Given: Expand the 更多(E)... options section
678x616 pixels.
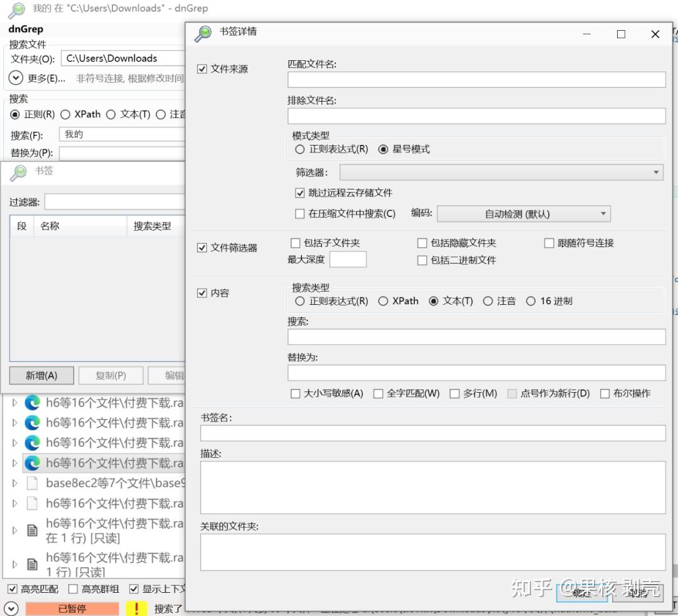Looking at the screenshot, I should point(16,78).
